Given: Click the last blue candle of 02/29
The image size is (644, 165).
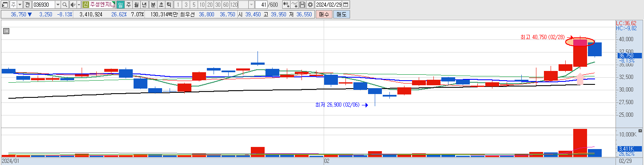Looking at the screenshot, I should click(595, 49).
